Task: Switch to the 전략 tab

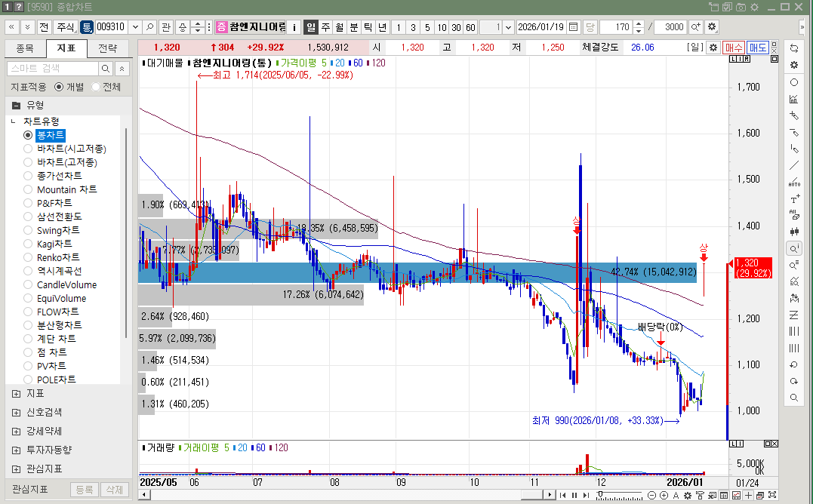Action: [x=108, y=48]
